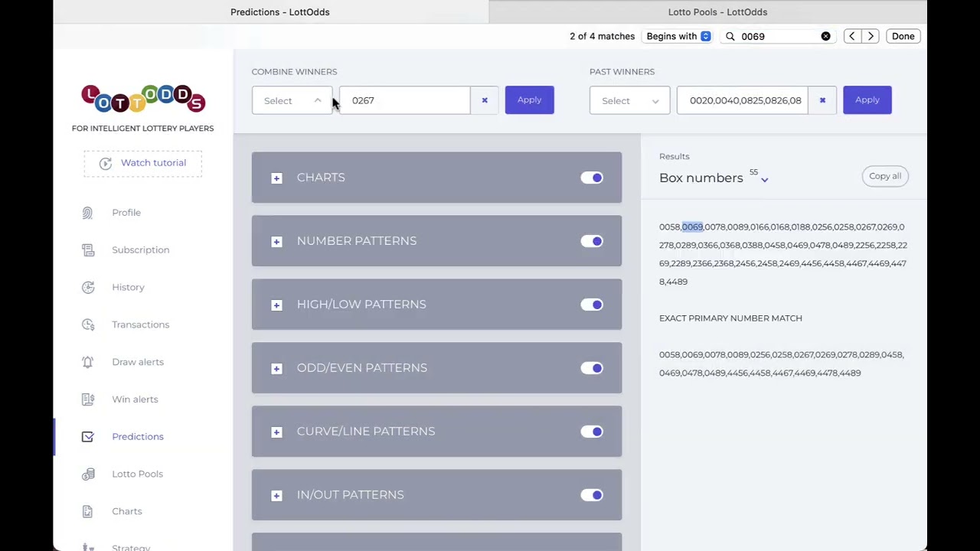Click the 'COMBINE WINNERS' label
Viewport: 980px width, 551px height.
[294, 72]
